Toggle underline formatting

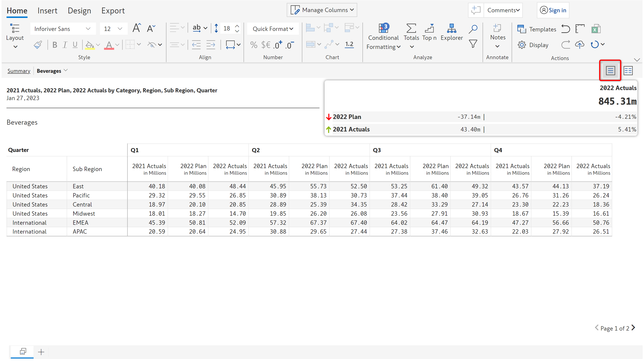pos(75,45)
